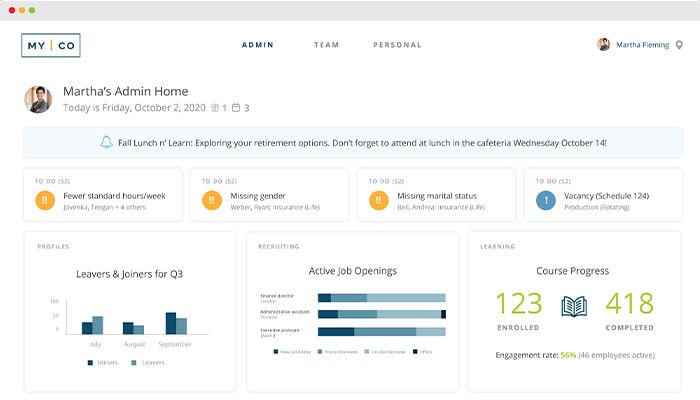
Task: Click Martha's profile photo in the header
Action: click(x=39, y=98)
